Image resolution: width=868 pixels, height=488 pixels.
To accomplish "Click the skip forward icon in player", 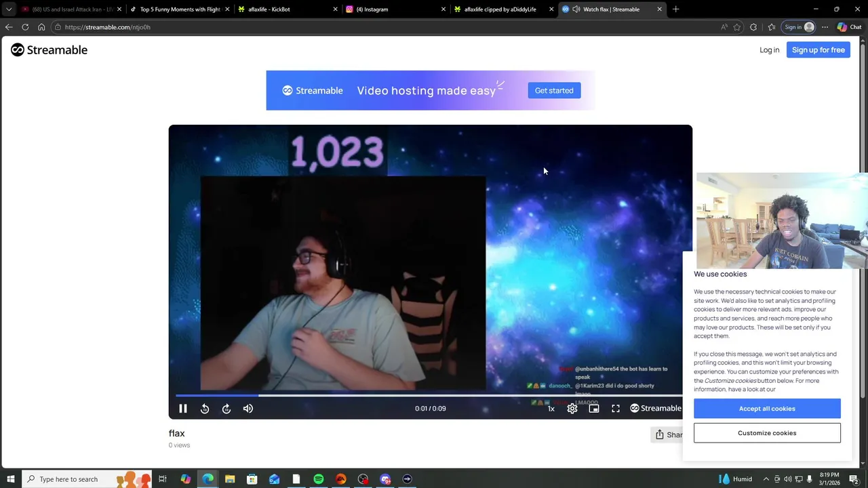I will (x=226, y=409).
